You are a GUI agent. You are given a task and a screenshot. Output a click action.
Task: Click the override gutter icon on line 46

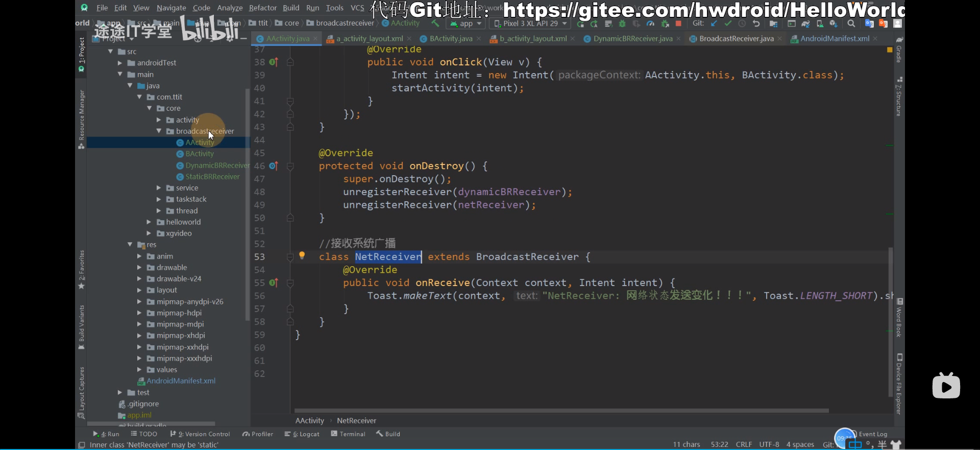[273, 166]
